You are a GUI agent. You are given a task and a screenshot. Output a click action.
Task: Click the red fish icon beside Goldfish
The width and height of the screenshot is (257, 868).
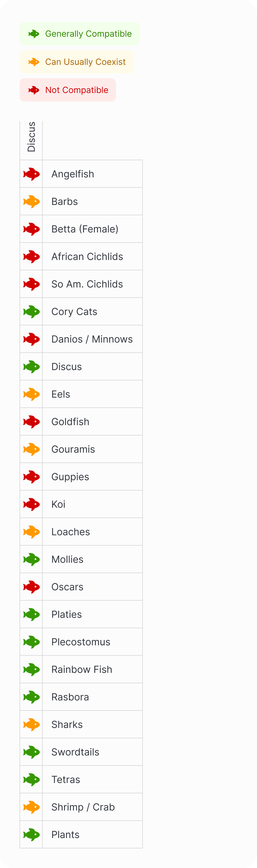click(31, 422)
